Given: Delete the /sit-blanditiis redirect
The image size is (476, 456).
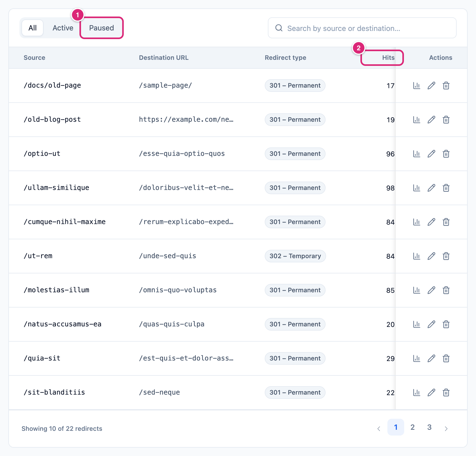Looking at the screenshot, I should click(x=446, y=393).
